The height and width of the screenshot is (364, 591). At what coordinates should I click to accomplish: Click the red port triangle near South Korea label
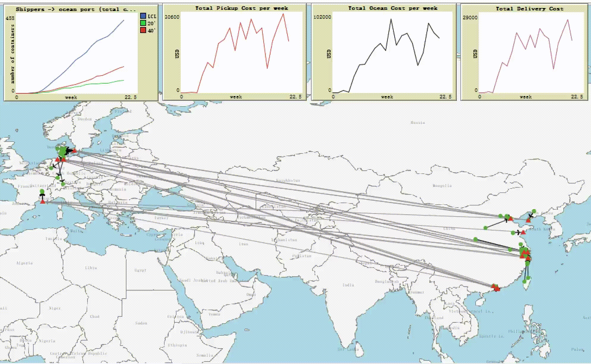click(x=523, y=232)
